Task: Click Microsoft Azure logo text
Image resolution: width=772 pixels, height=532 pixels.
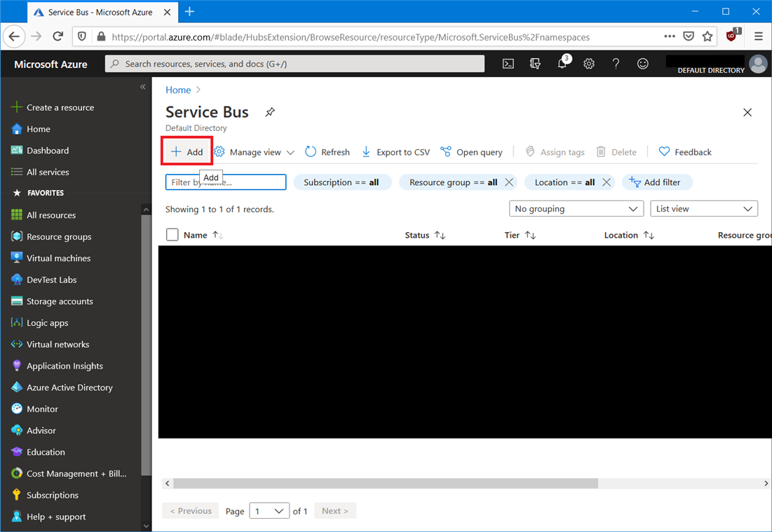Action: point(50,64)
